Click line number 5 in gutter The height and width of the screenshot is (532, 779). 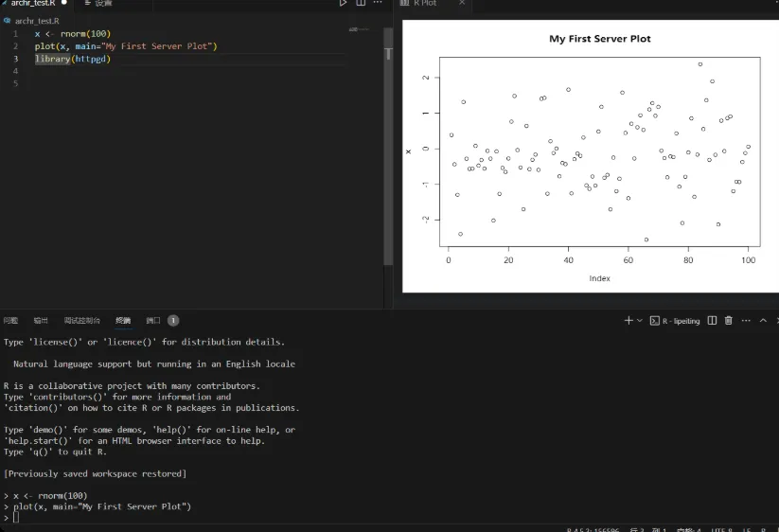[15, 83]
